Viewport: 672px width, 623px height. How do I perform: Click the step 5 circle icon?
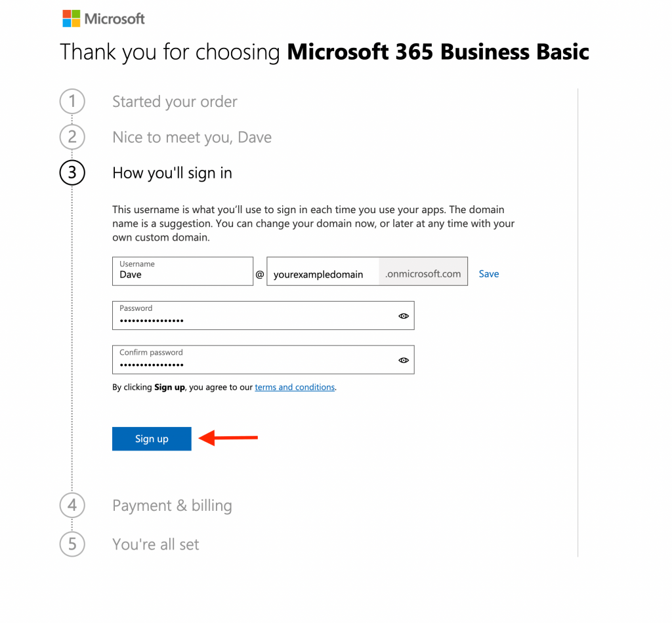click(72, 544)
